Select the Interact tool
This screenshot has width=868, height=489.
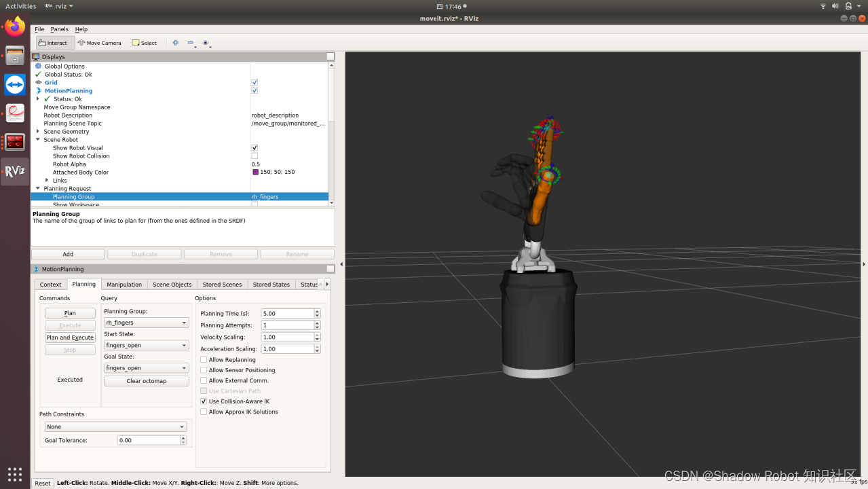click(56, 43)
